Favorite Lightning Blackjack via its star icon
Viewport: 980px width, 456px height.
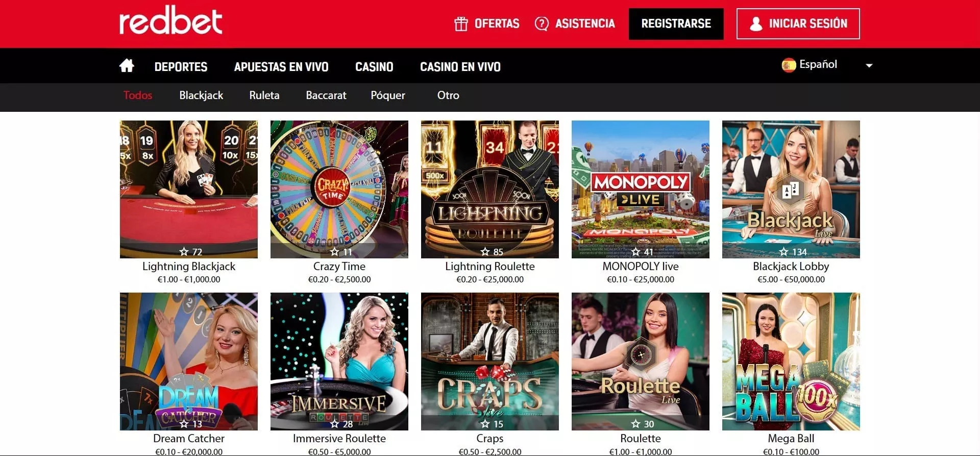pos(184,251)
